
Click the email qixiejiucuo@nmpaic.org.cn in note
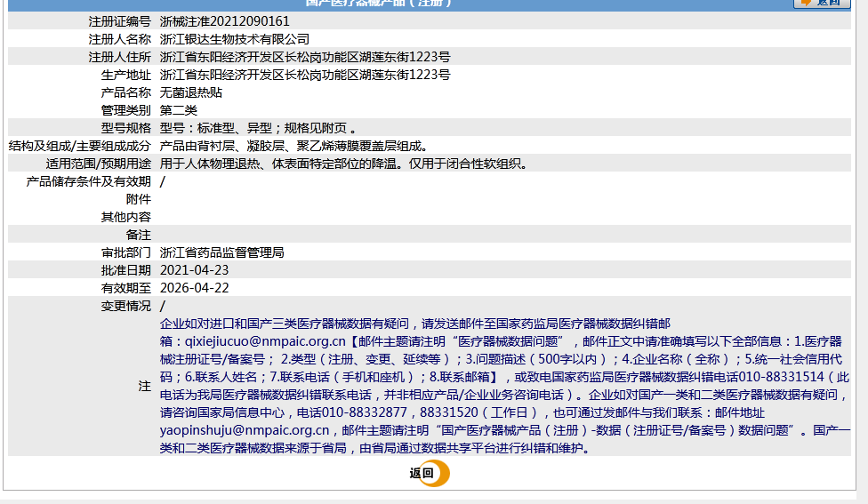265,341
